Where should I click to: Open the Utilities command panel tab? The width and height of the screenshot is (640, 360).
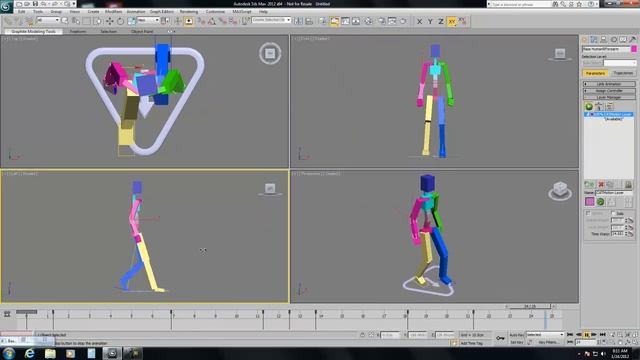633,39
